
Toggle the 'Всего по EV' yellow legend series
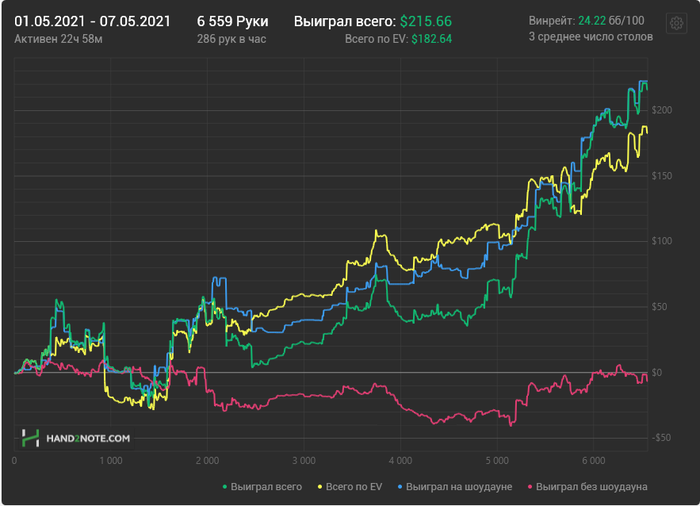[x=350, y=487]
